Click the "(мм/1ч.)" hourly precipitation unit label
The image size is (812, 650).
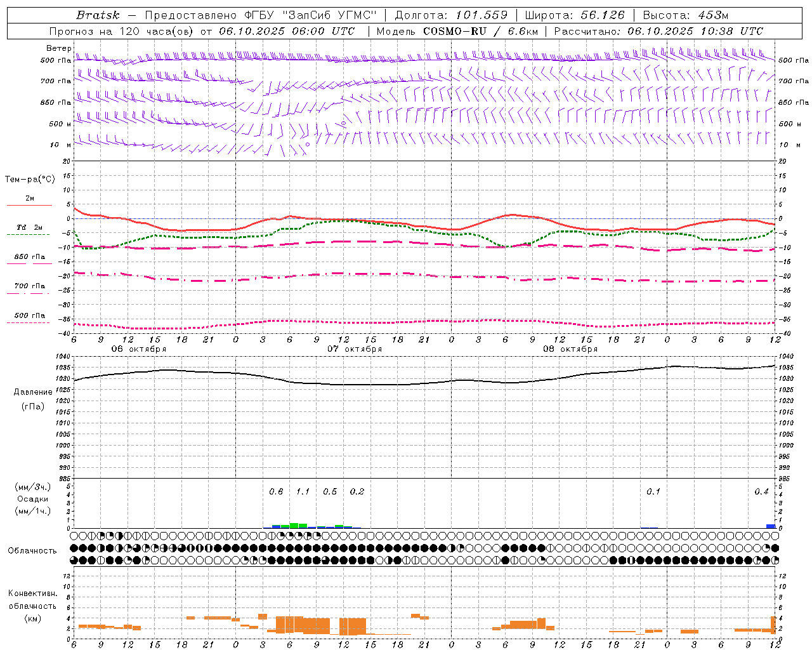point(33,511)
